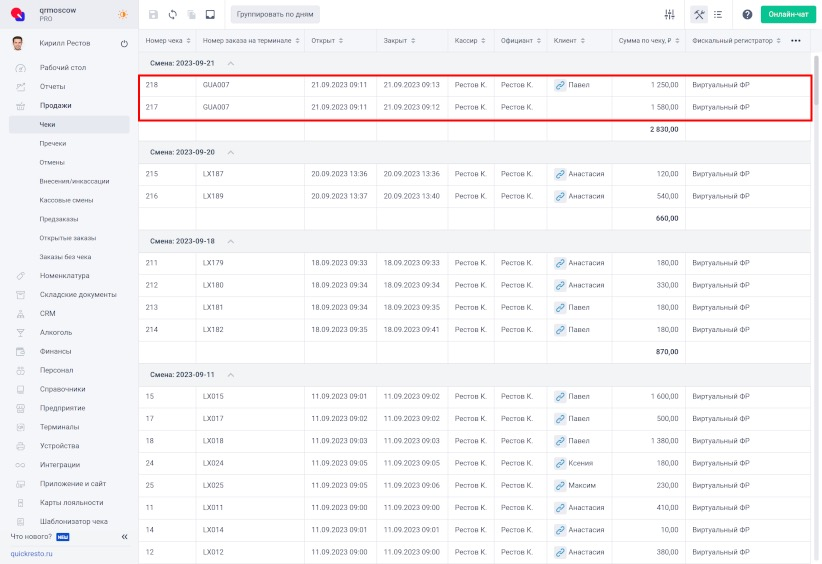Select the check row numbered 217
The image size is (822, 564).
(475, 107)
